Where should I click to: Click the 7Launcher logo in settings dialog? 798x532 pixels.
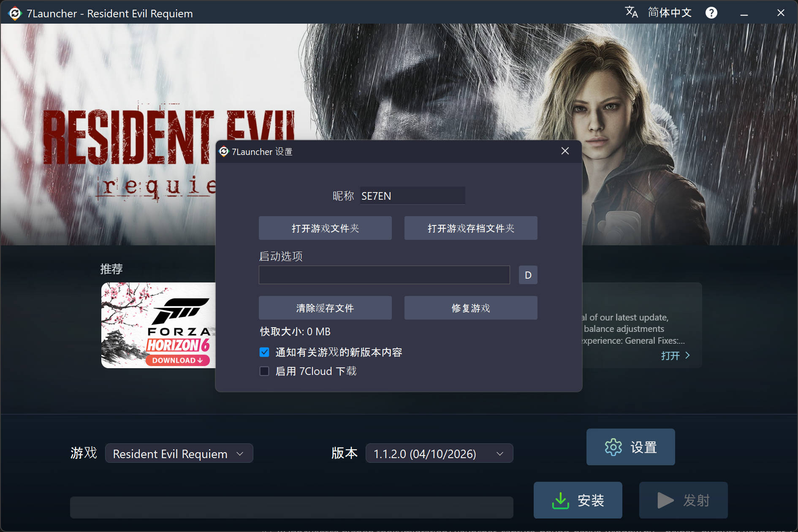pos(224,152)
